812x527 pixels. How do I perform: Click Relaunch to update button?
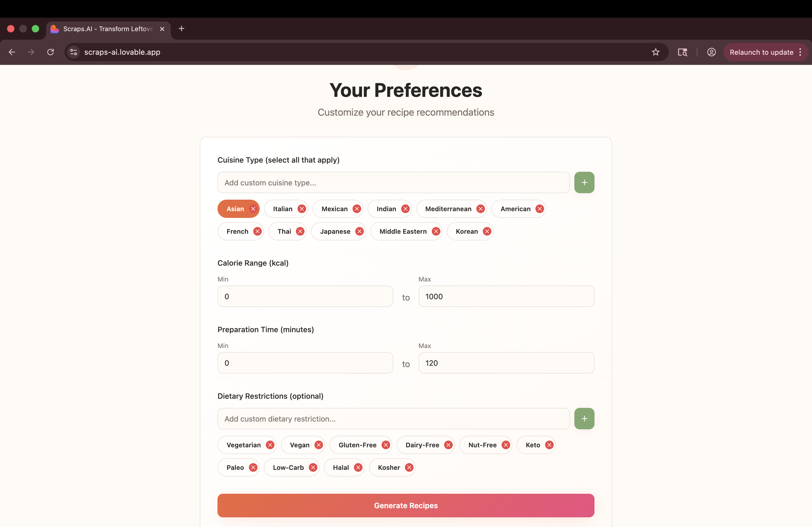(x=761, y=52)
